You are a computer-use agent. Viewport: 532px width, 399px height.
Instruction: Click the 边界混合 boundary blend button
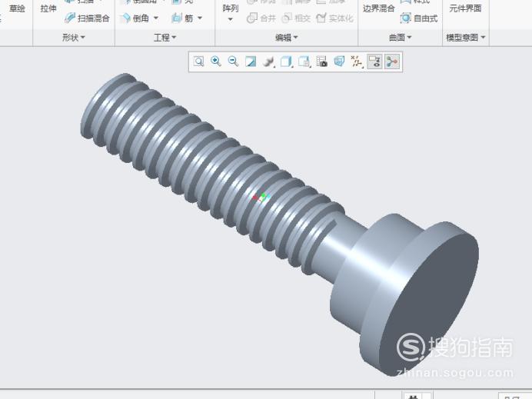click(x=379, y=8)
